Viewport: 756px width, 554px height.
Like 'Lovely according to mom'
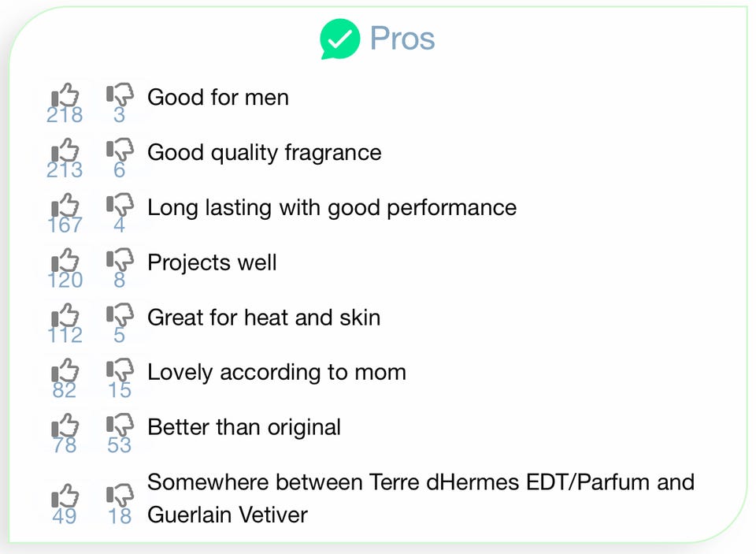(66, 372)
